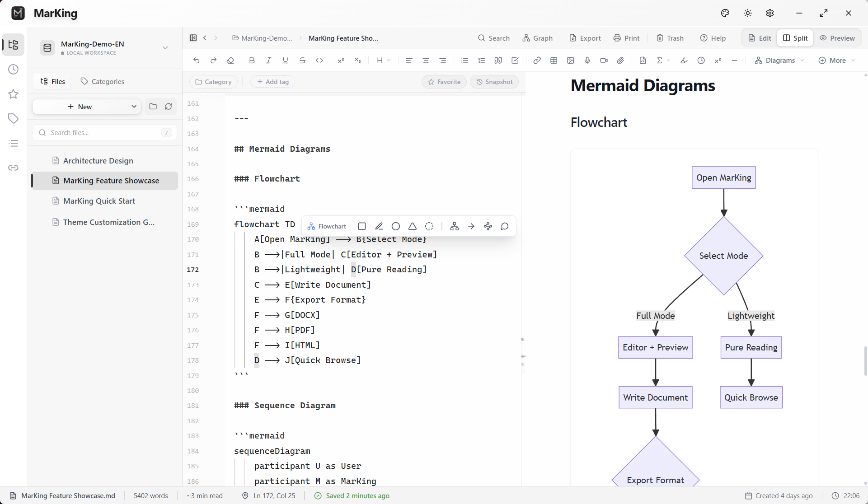Insert a horizontal rule
Viewport: 868px width, 504px height.
click(x=735, y=61)
